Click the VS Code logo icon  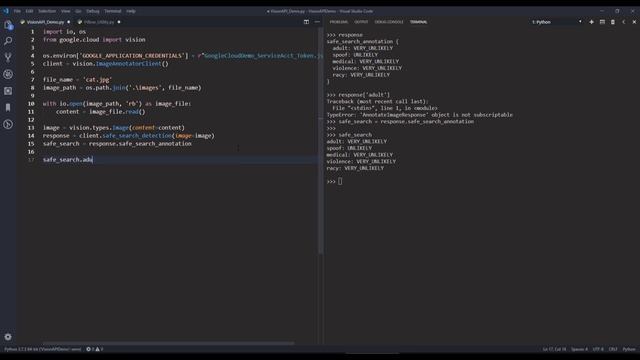pyautogui.click(x=6, y=11)
